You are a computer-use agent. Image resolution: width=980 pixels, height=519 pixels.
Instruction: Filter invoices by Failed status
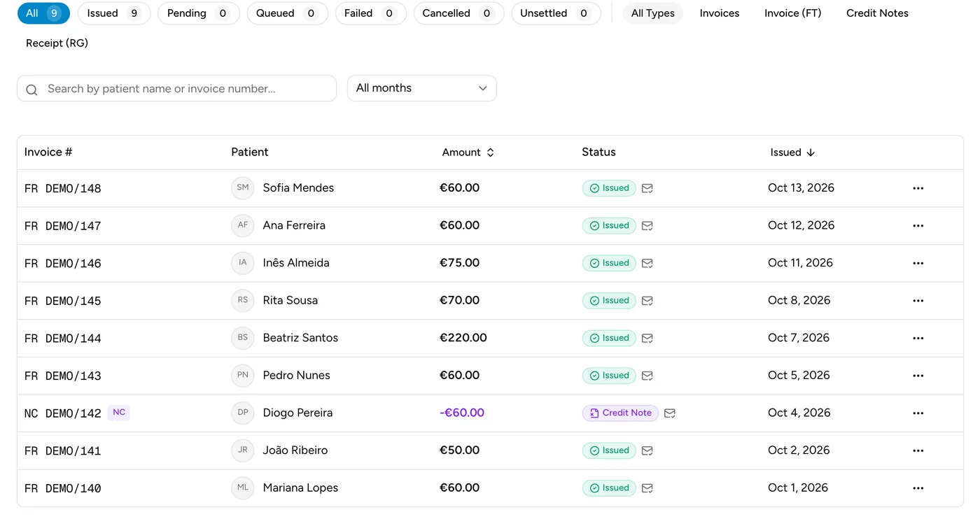[371, 13]
